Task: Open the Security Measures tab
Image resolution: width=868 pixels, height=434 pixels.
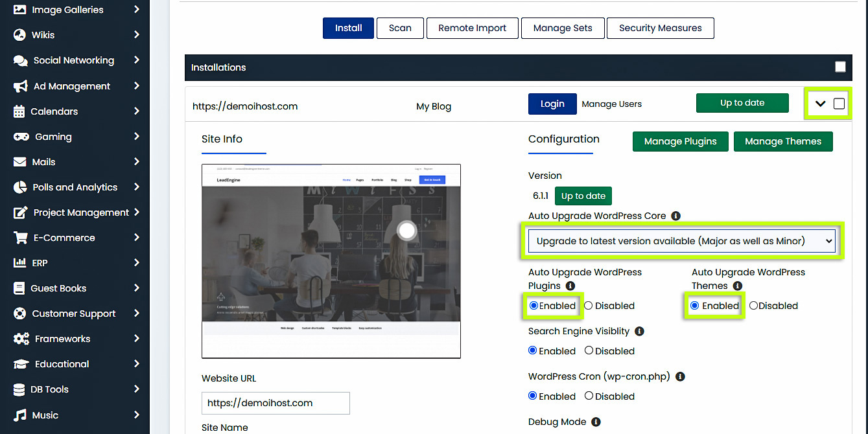Action: [661, 28]
